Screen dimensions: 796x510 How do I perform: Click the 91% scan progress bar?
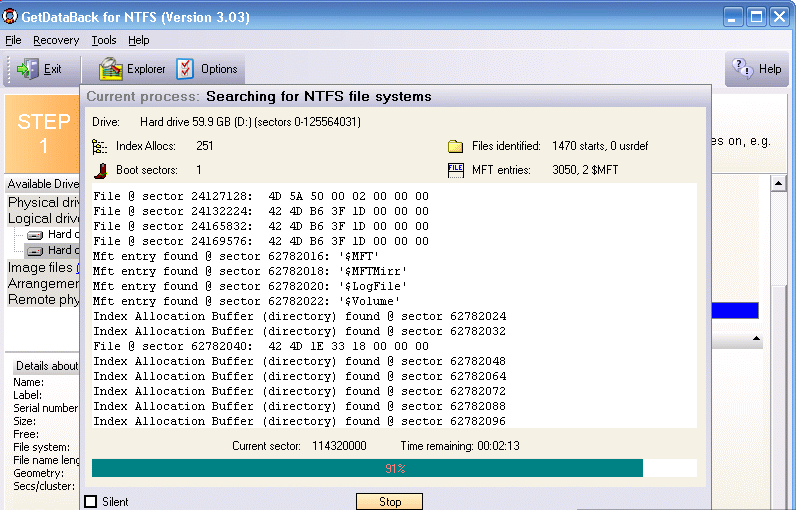(394, 468)
